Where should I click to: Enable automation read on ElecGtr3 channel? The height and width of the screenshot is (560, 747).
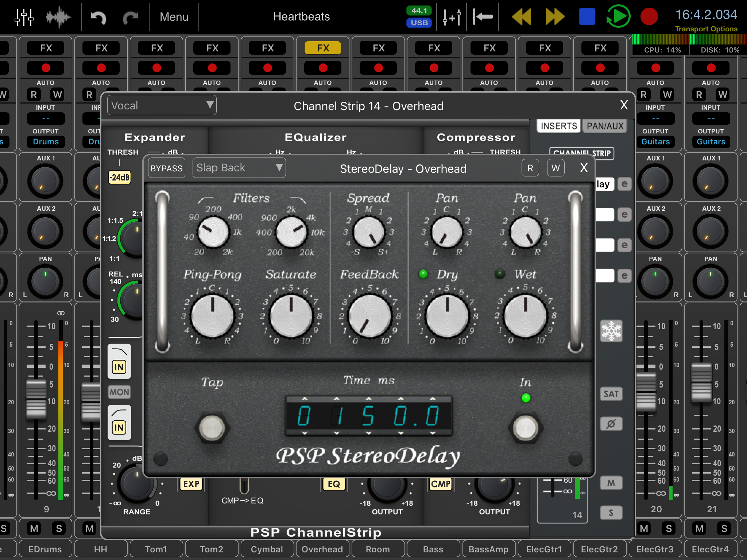point(644,95)
